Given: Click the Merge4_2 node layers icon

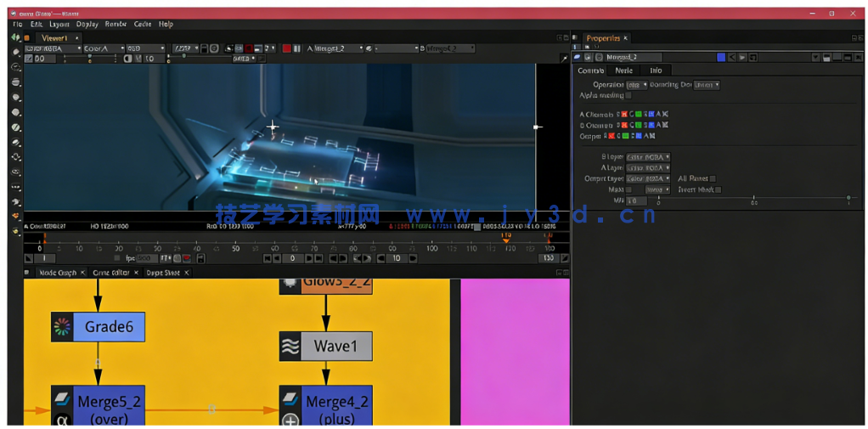Looking at the screenshot, I should coord(290,400).
